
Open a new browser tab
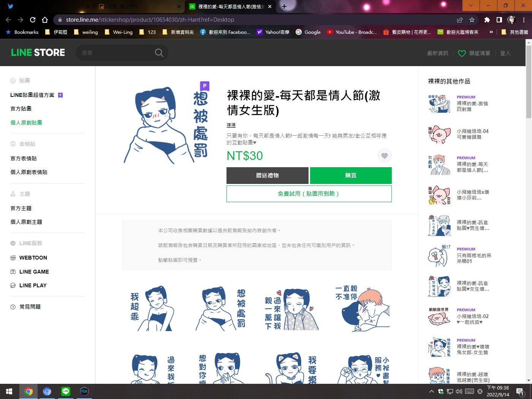click(284, 6)
